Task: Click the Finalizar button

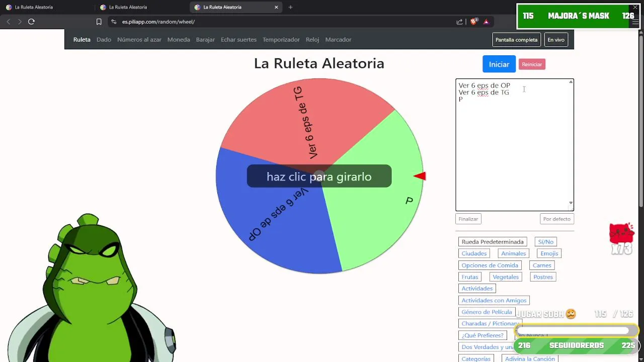Action: pyautogui.click(x=468, y=219)
